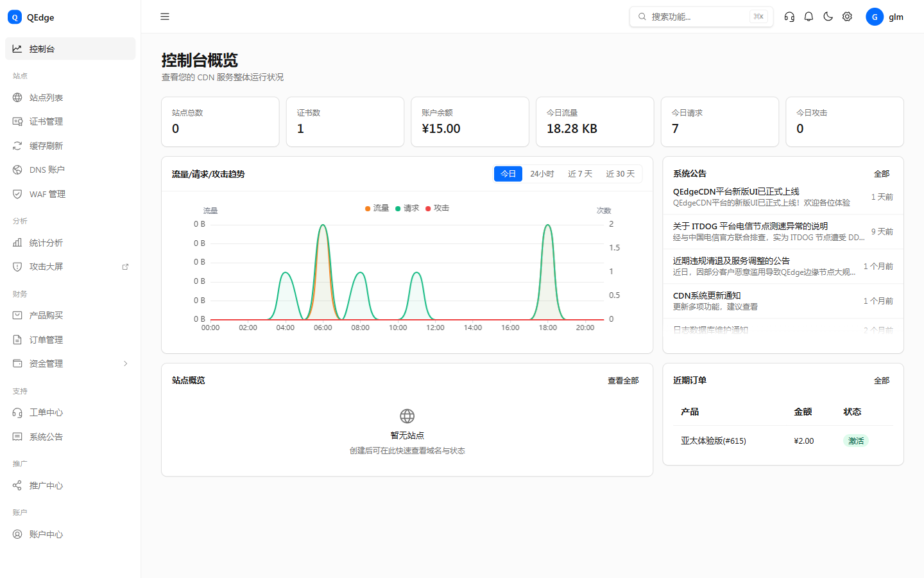Click the 激活 status badge

coord(856,441)
